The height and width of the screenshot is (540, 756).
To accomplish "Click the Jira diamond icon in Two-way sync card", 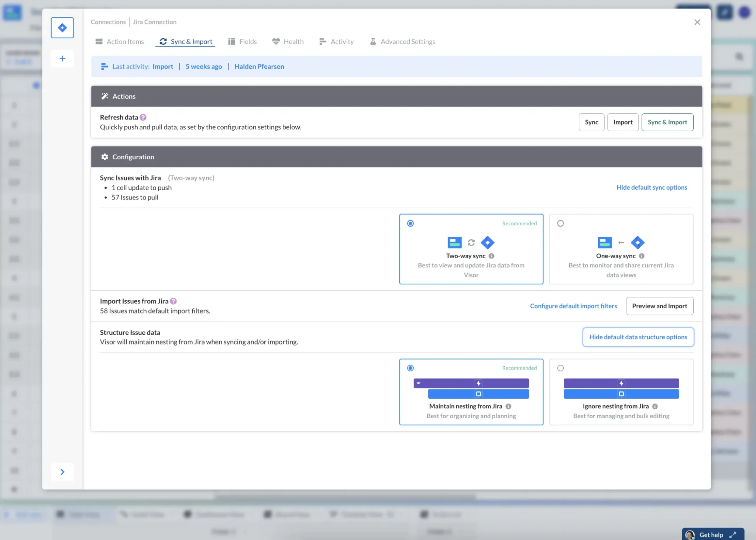I will pyautogui.click(x=488, y=243).
